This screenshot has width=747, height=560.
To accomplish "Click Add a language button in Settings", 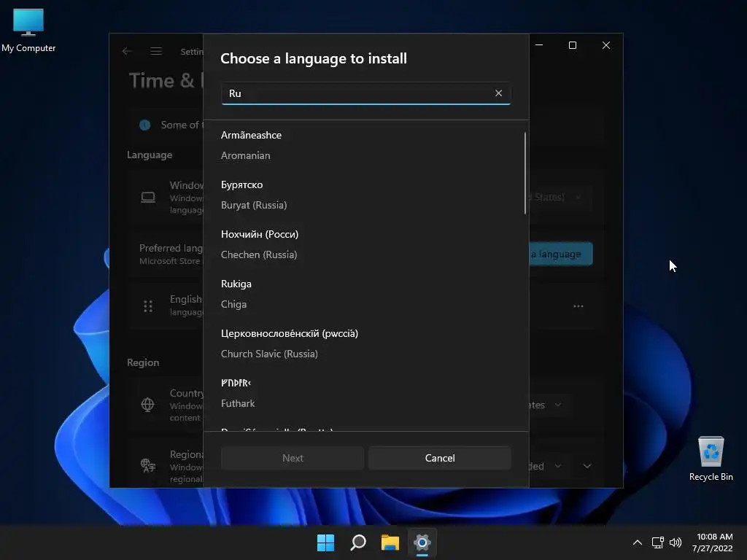I will [561, 254].
